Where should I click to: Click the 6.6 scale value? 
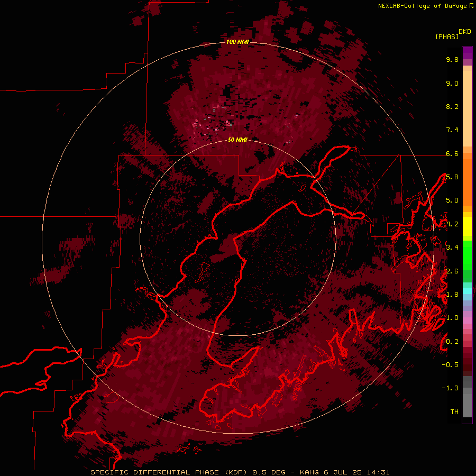coord(452,154)
